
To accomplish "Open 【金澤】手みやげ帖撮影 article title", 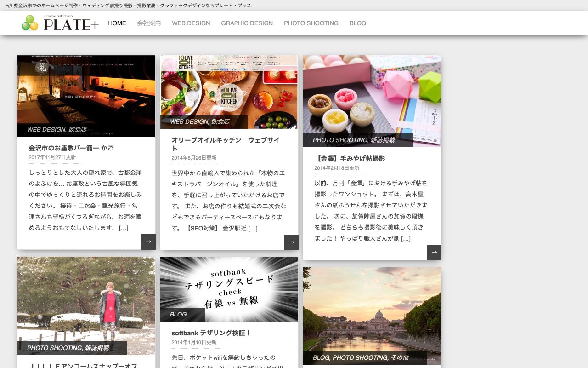I will (x=350, y=159).
